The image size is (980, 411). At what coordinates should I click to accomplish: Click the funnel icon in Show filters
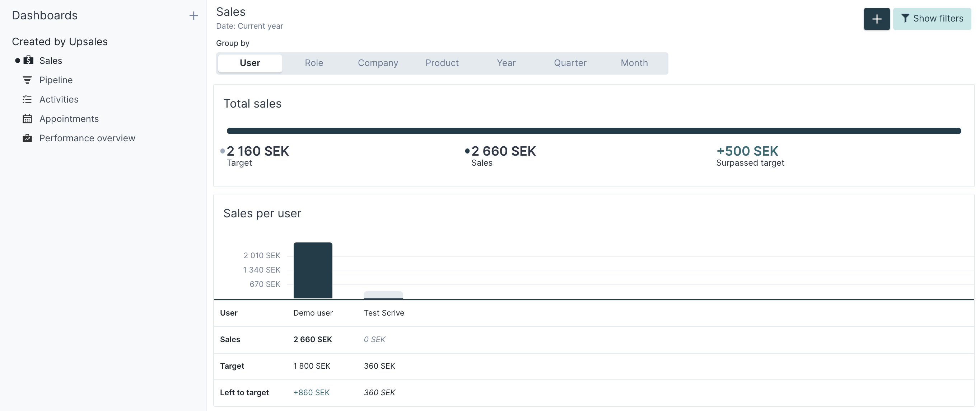pos(905,18)
